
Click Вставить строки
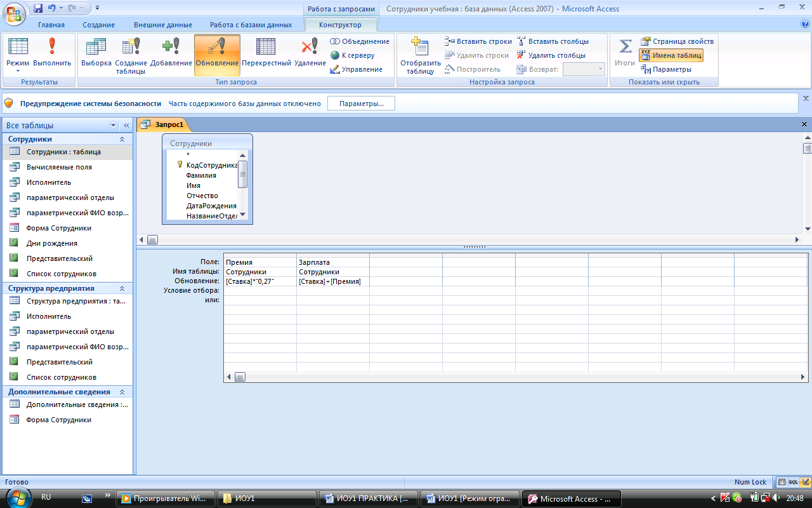(x=478, y=41)
